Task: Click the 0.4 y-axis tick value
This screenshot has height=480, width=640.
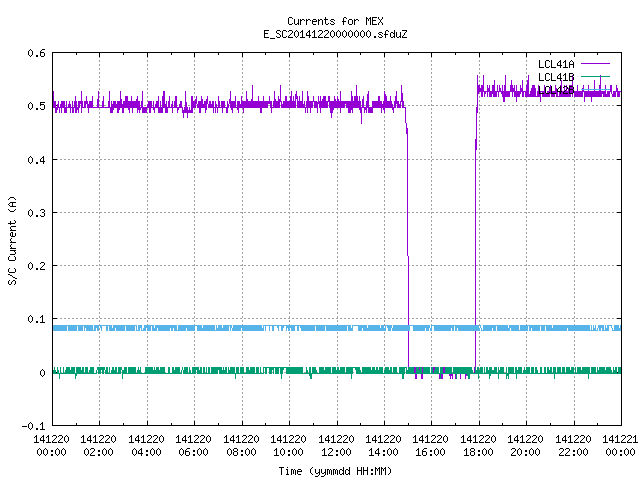Action: point(36,160)
